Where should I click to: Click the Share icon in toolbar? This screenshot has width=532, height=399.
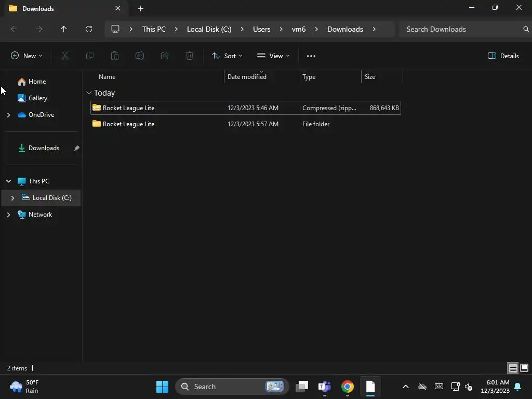(x=165, y=56)
